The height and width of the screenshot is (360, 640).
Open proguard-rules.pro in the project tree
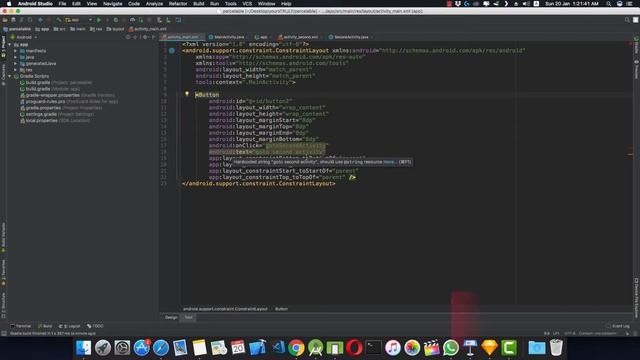(45, 102)
